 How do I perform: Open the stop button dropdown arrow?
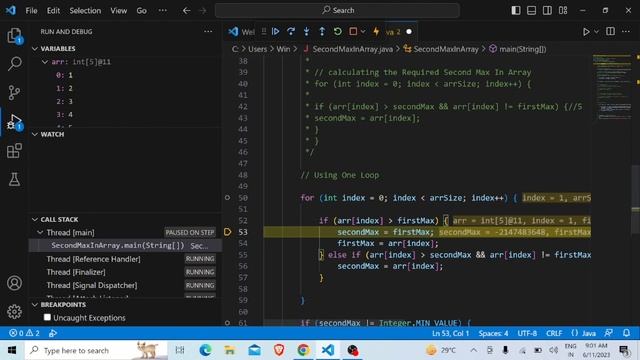(363, 31)
